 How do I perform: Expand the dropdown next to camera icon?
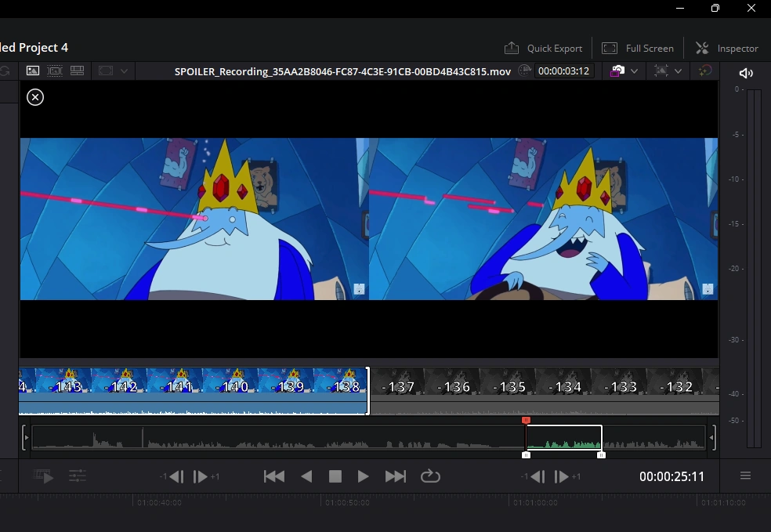[635, 71]
